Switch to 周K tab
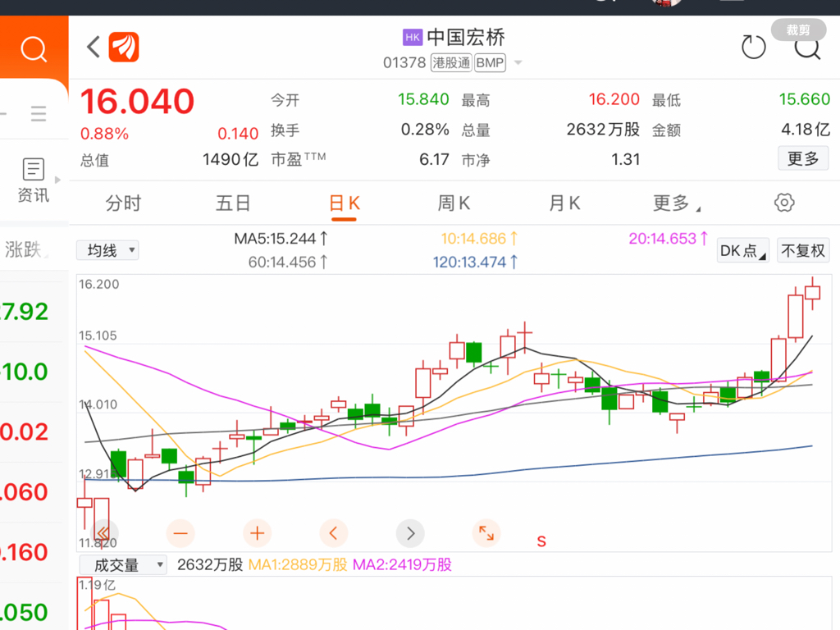This screenshot has height=630, width=840. click(x=454, y=203)
